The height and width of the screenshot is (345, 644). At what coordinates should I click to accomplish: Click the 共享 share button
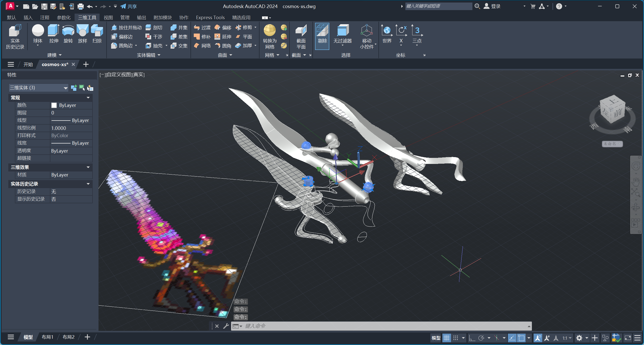tap(128, 6)
